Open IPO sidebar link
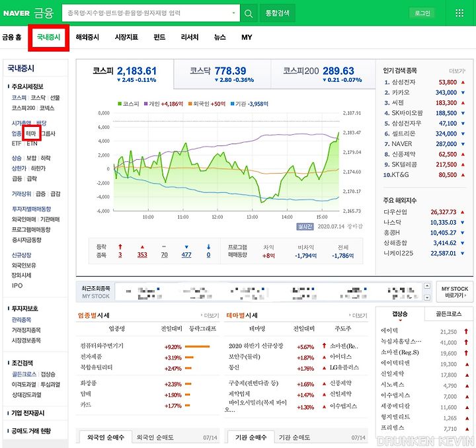476x448 pixels. 17,285
